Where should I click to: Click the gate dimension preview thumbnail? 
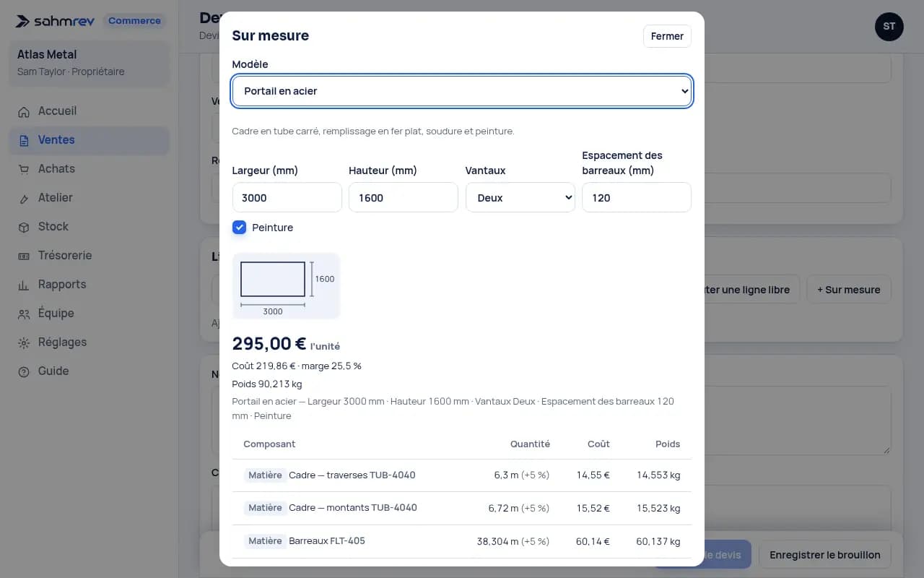(286, 286)
